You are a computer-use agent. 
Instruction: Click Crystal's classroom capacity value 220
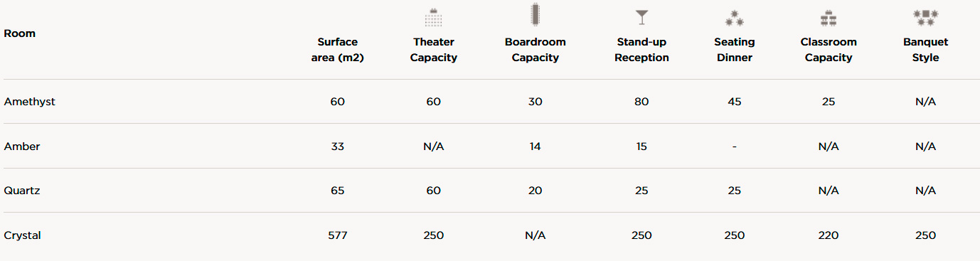pyautogui.click(x=829, y=235)
